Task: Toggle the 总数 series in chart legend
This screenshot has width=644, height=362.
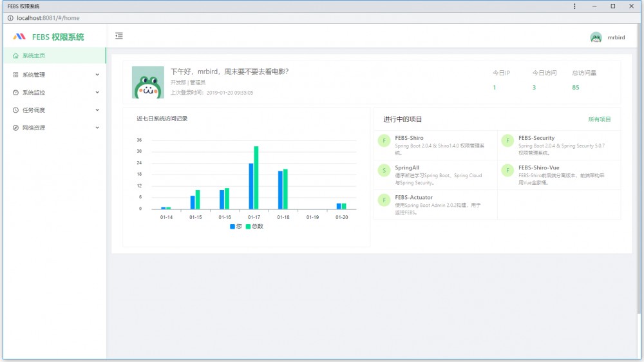Action: [254, 226]
